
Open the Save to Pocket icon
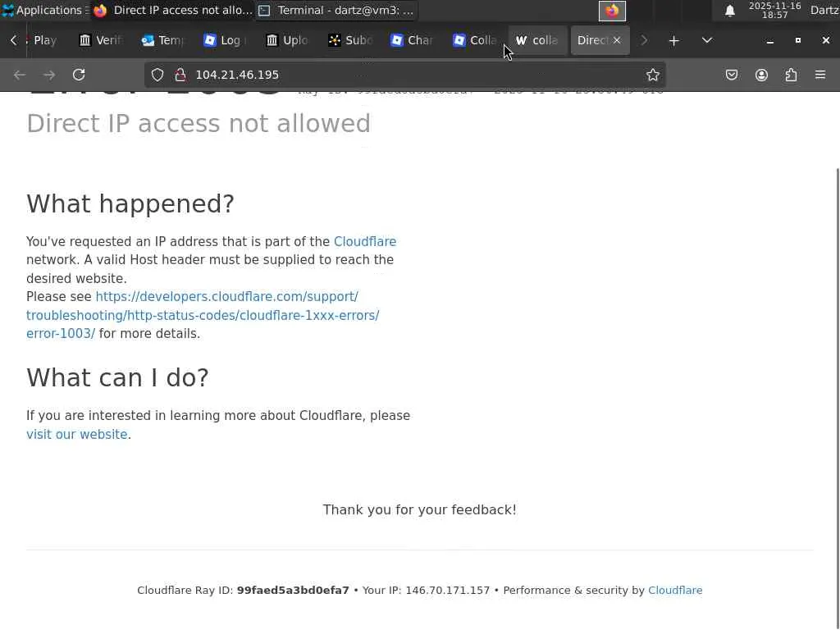(731, 75)
